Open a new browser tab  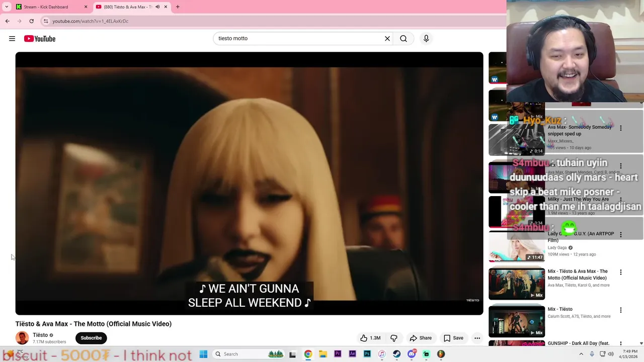pyautogui.click(x=178, y=7)
